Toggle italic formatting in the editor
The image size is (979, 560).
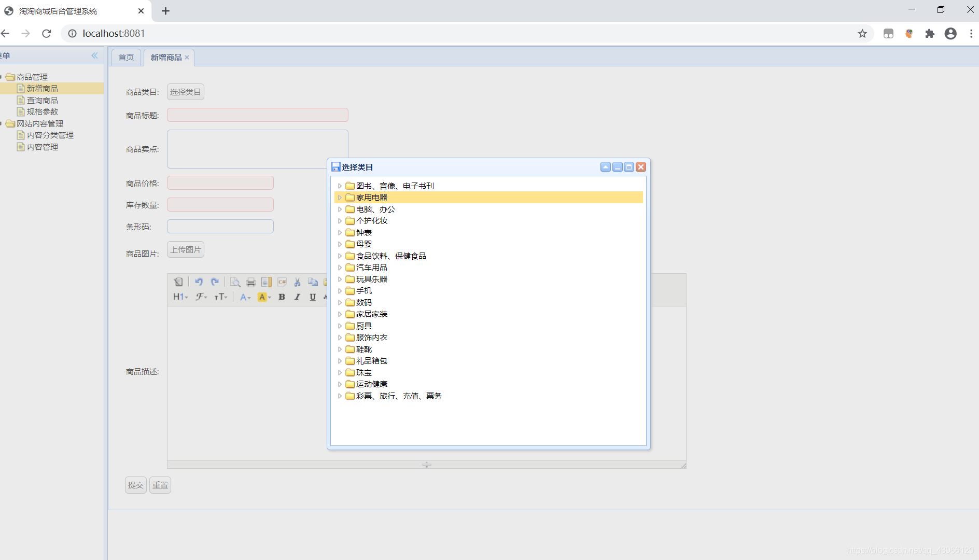pos(297,297)
